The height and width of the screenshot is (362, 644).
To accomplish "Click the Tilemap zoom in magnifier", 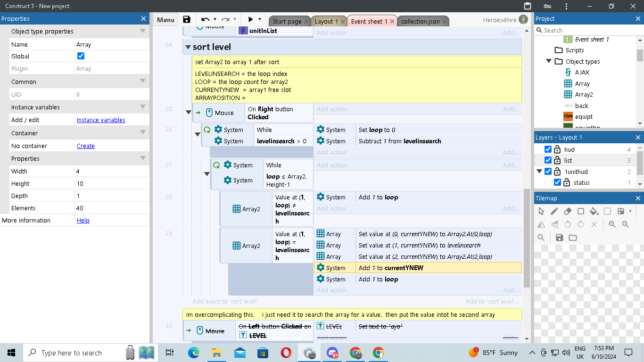I will coord(612,224).
